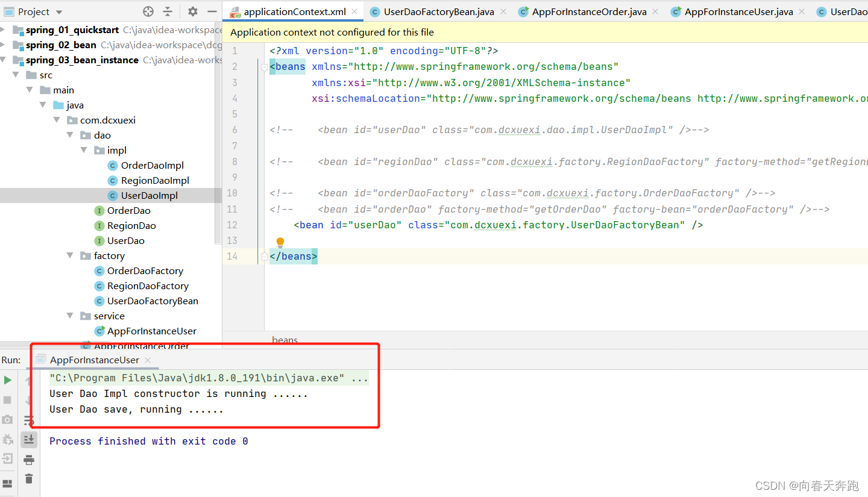This screenshot has width=868, height=497.
Task: Click the Dump Threads camera icon
Action: pos(8,420)
